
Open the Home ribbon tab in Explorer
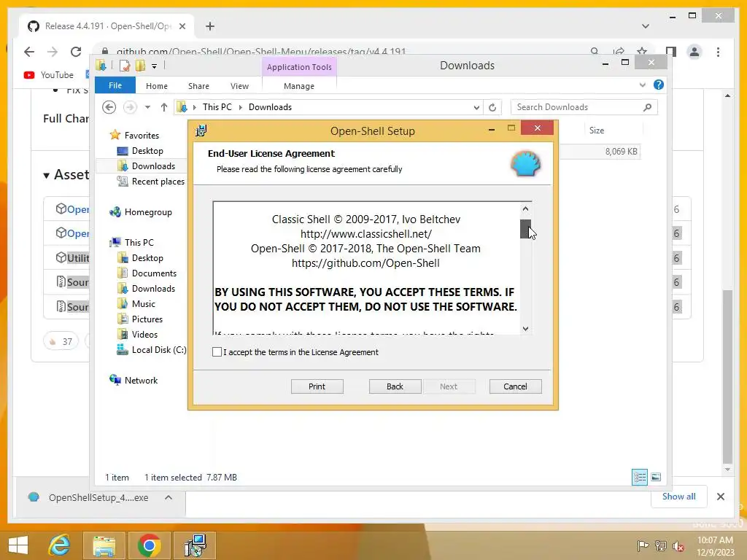point(157,86)
